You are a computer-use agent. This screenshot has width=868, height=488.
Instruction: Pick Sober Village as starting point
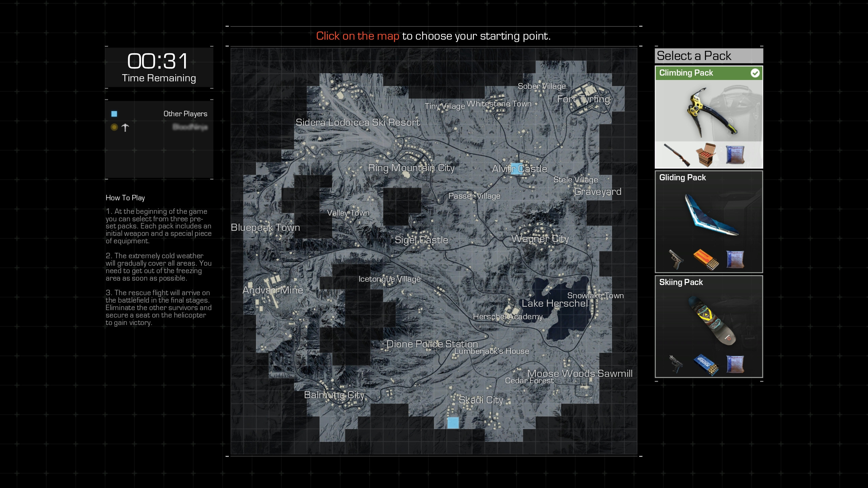pyautogui.click(x=542, y=86)
